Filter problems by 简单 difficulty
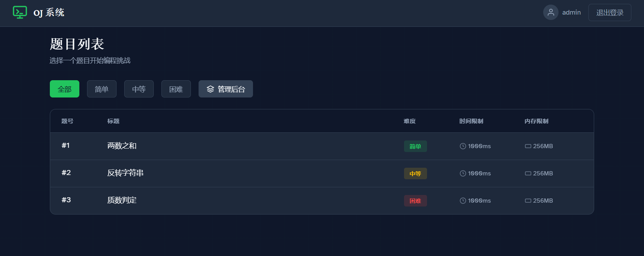644x256 pixels. 102,89
